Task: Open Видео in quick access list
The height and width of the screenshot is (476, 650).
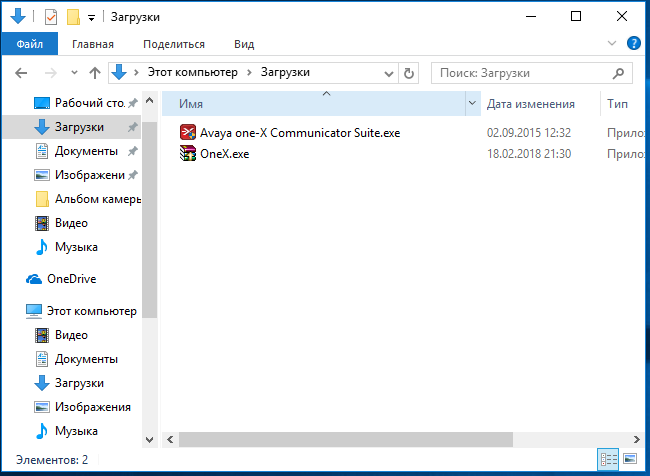Action: tap(71, 223)
